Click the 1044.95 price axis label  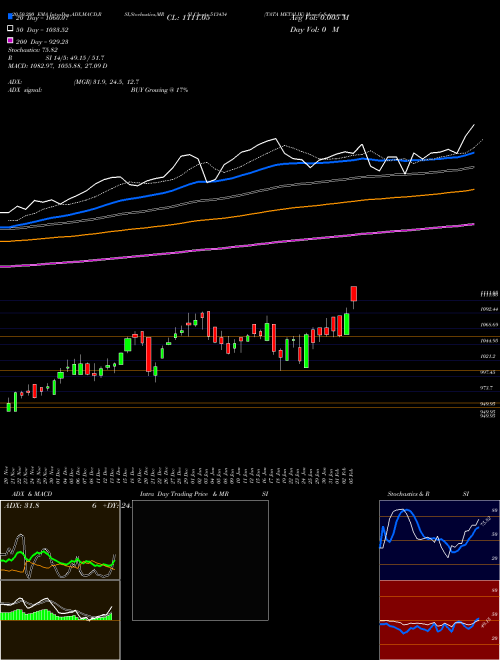tap(489, 341)
